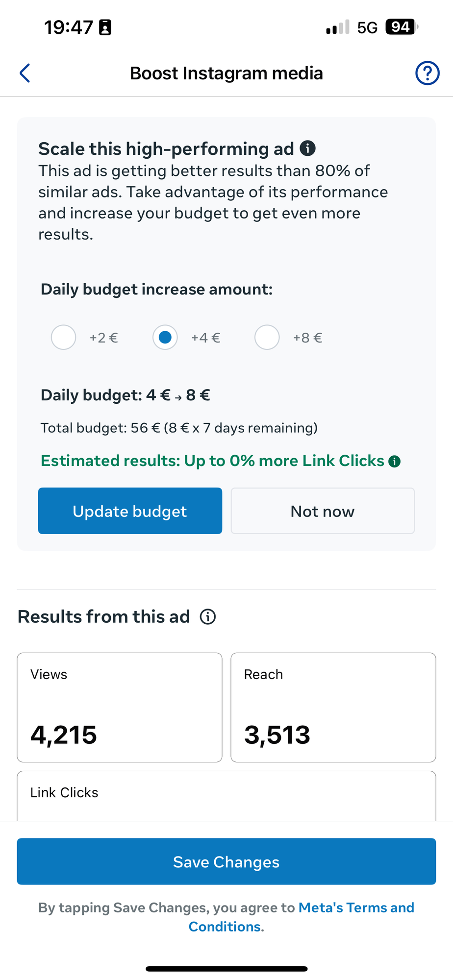Dismiss suggestion with Not now

tap(323, 511)
